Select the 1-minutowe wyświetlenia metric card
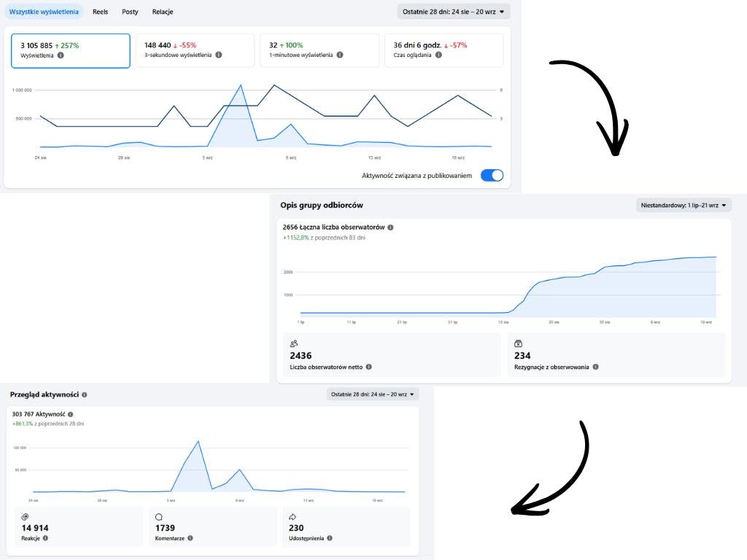 320,50
